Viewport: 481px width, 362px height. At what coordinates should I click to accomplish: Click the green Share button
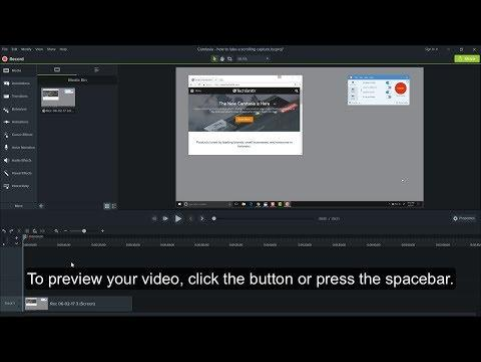point(467,59)
